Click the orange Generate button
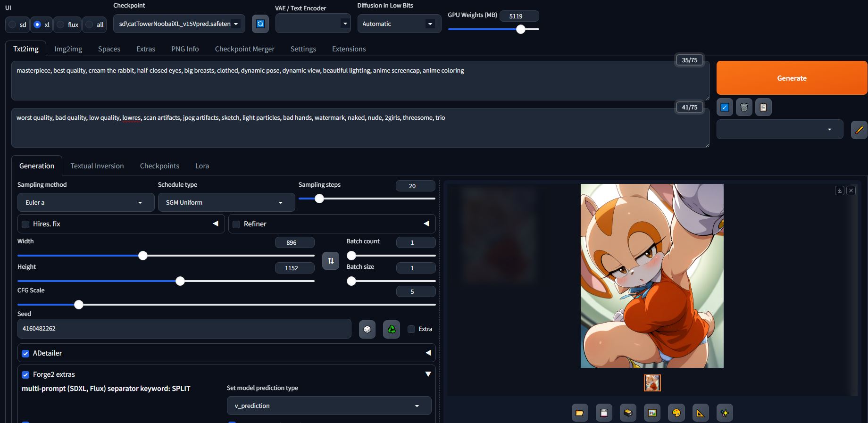The width and height of the screenshot is (868, 423). pyautogui.click(x=792, y=78)
